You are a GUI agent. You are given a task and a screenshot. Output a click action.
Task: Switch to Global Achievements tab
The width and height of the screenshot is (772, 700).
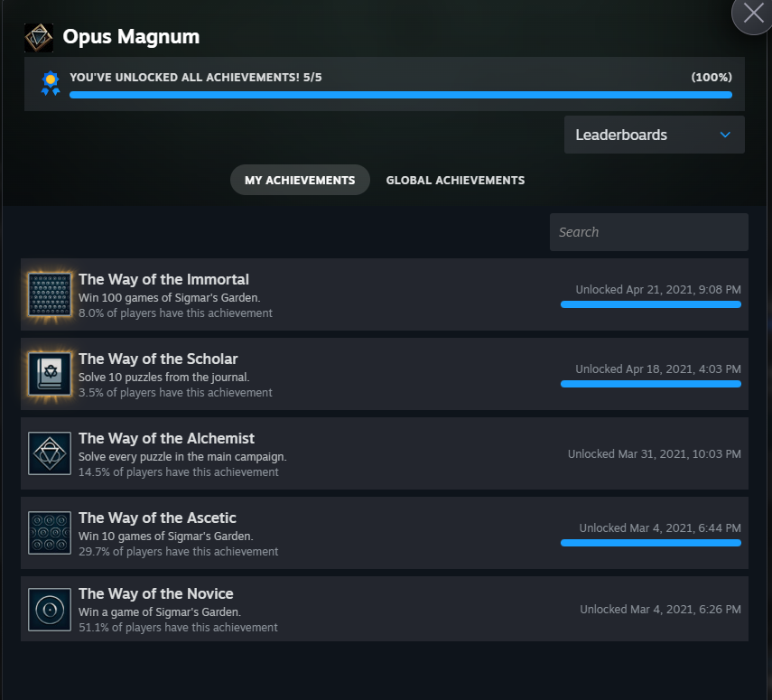point(455,180)
